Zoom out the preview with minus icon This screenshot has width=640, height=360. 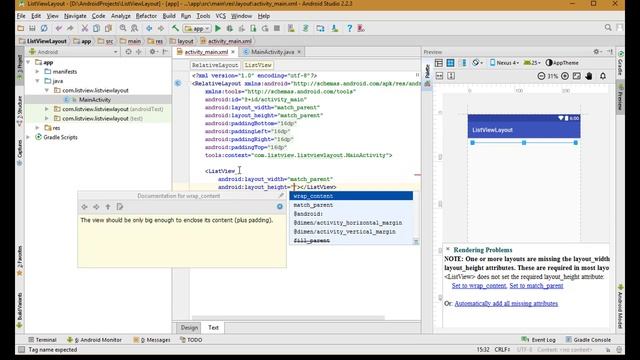click(541, 76)
